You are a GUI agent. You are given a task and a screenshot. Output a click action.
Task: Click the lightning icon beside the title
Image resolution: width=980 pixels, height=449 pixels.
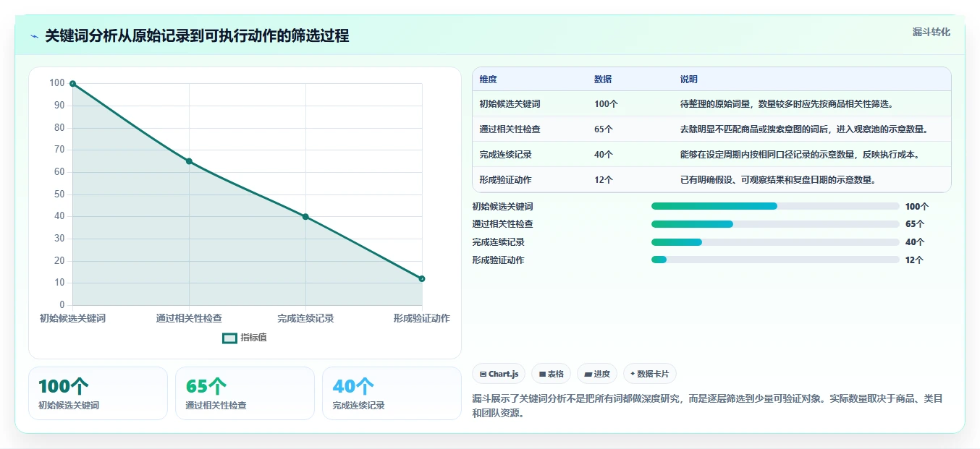[x=34, y=36]
